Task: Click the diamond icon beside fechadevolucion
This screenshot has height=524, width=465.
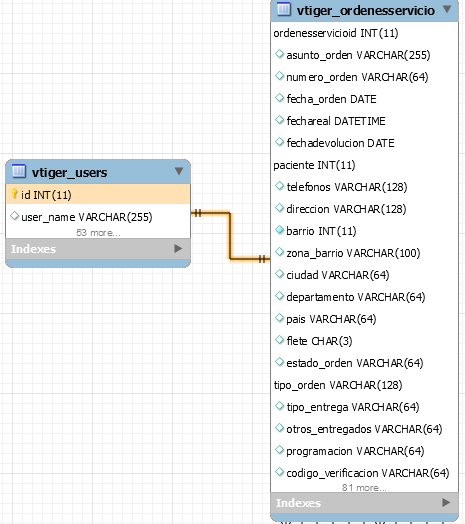Action: [x=279, y=142]
